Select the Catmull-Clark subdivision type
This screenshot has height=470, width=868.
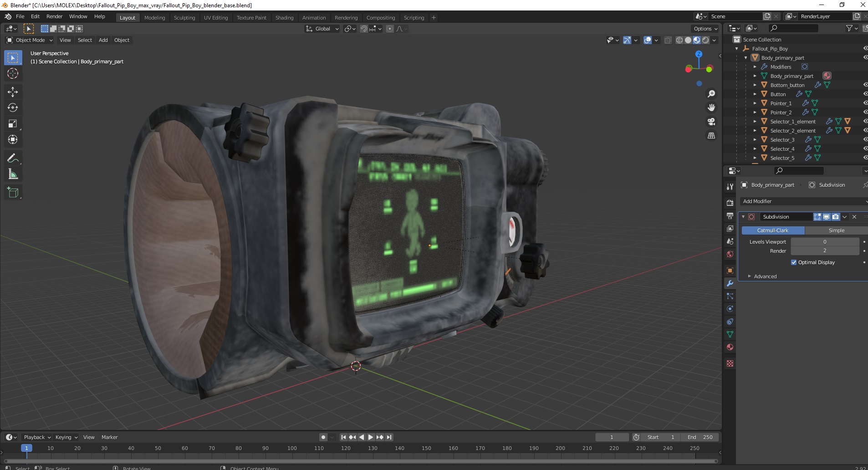tap(773, 230)
